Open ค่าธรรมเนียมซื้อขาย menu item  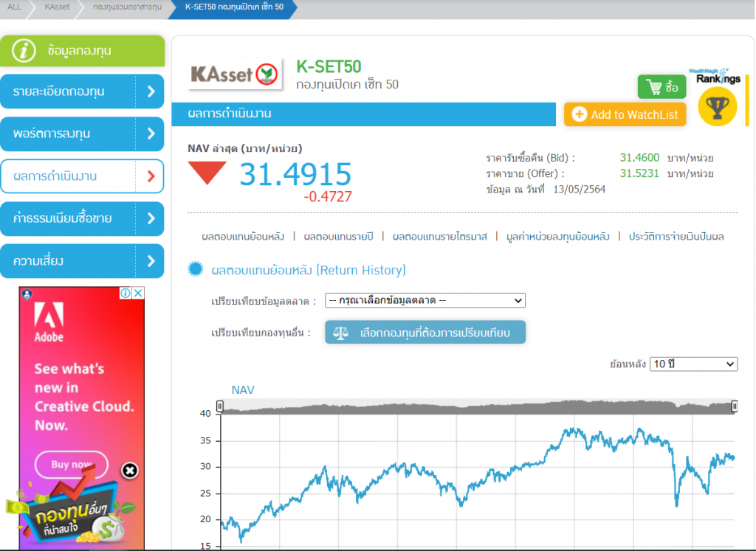[x=82, y=218]
